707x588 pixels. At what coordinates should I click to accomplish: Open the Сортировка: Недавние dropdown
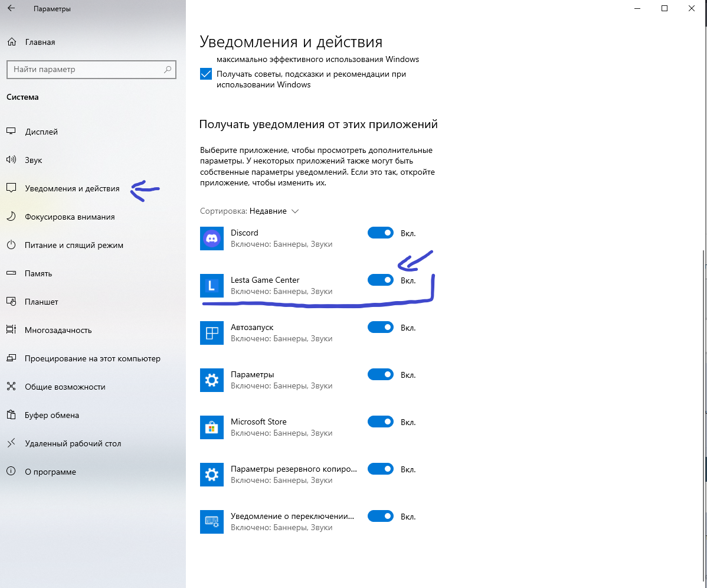pos(250,211)
